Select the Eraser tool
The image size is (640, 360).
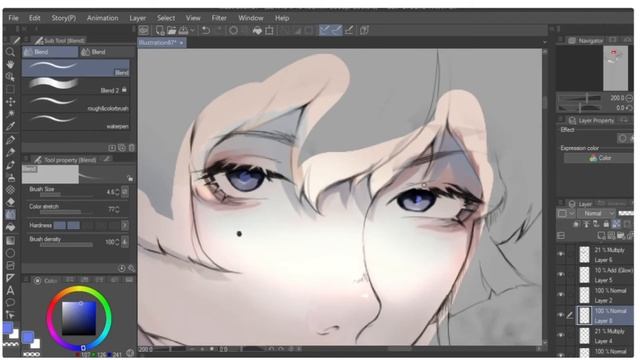pyautogui.click(x=10, y=202)
